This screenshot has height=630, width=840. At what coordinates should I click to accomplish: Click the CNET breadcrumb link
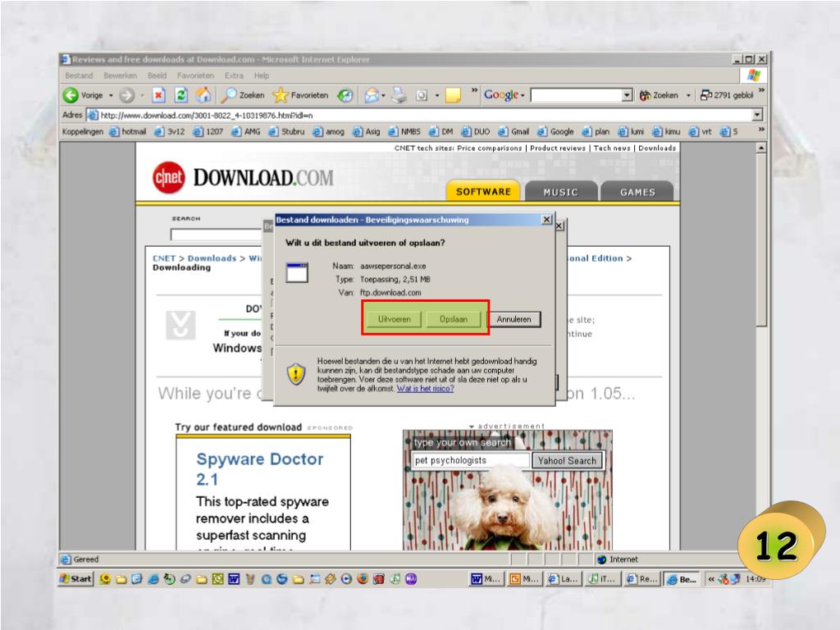[164, 258]
